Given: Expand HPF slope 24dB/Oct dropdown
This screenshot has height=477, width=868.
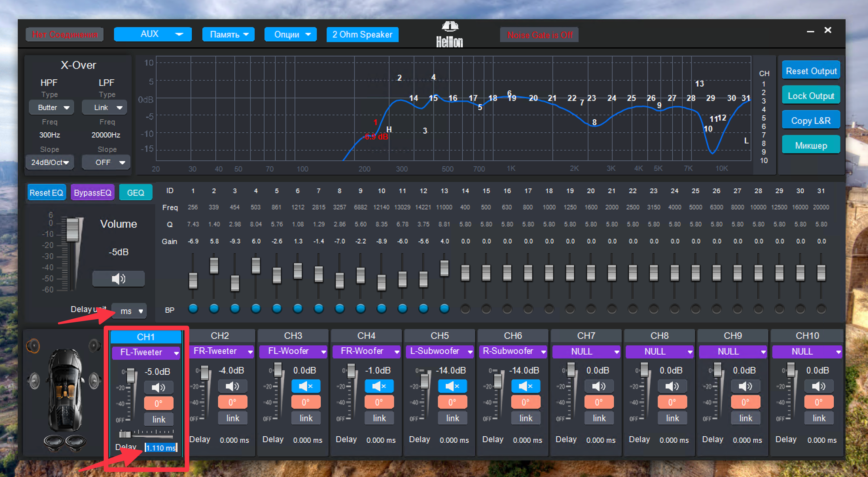Looking at the screenshot, I should pyautogui.click(x=50, y=162).
